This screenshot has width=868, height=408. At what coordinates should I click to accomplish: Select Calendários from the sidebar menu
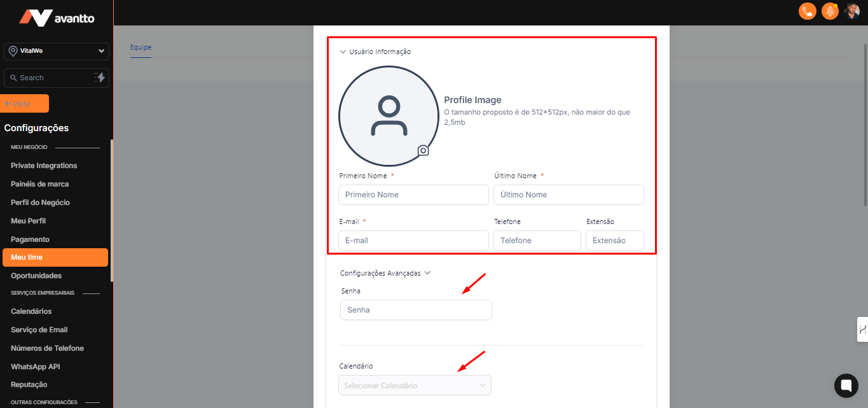[31, 311]
